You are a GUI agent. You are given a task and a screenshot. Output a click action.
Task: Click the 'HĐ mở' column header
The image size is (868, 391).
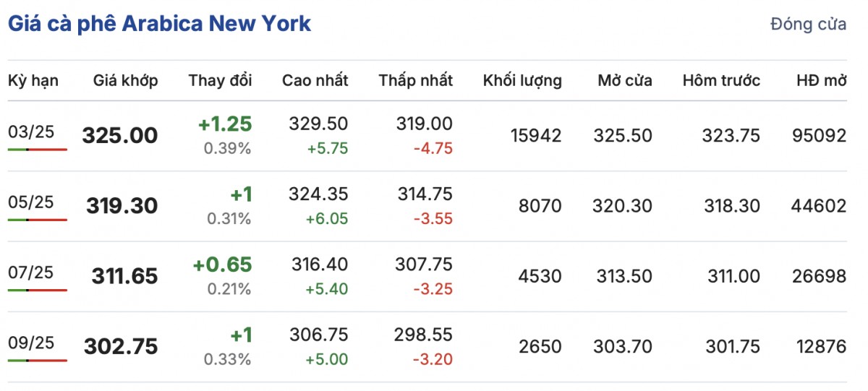pos(820,80)
